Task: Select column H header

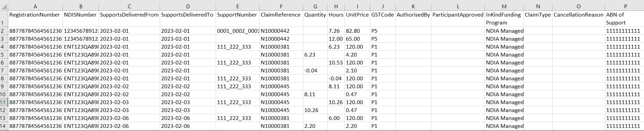Action: (336, 7)
